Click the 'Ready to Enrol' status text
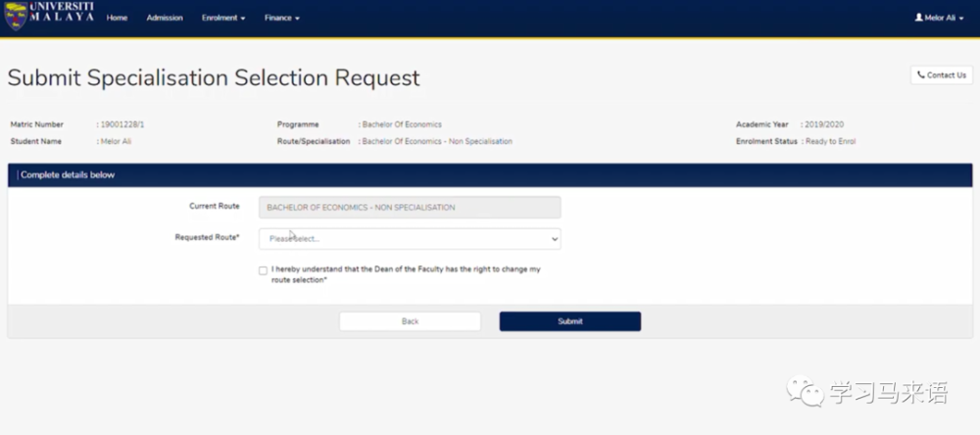Viewport: 980px width, 435px height. coord(829,141)
